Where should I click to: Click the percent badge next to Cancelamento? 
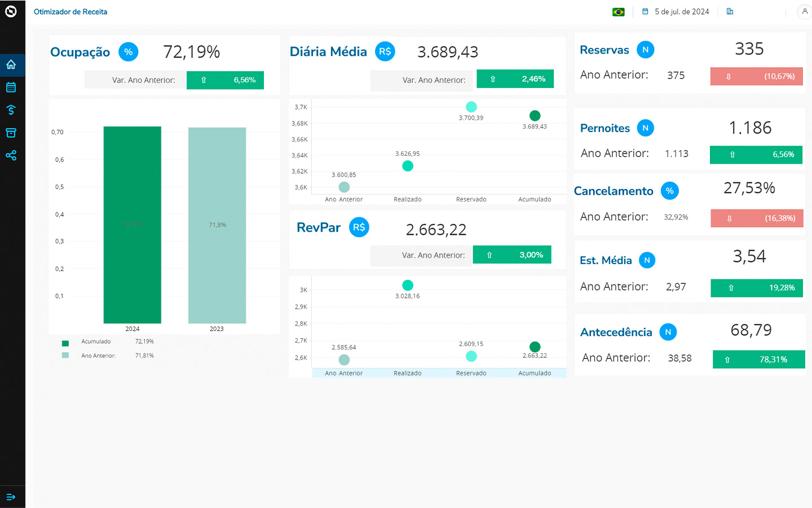669,191
